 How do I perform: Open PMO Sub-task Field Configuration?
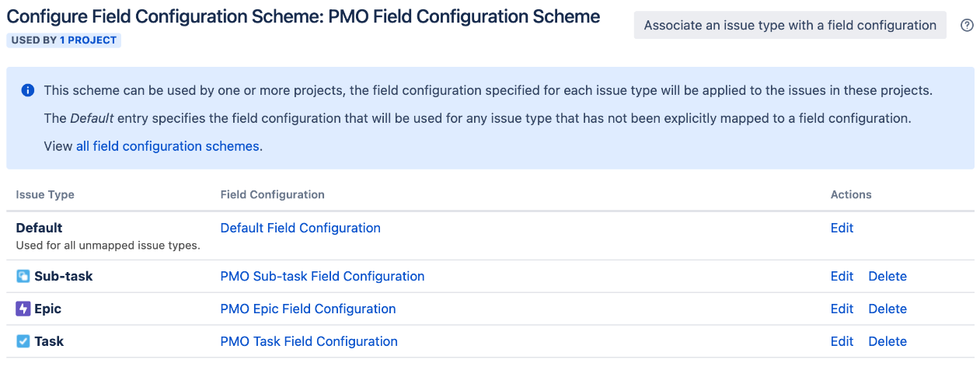click(323, 276)
